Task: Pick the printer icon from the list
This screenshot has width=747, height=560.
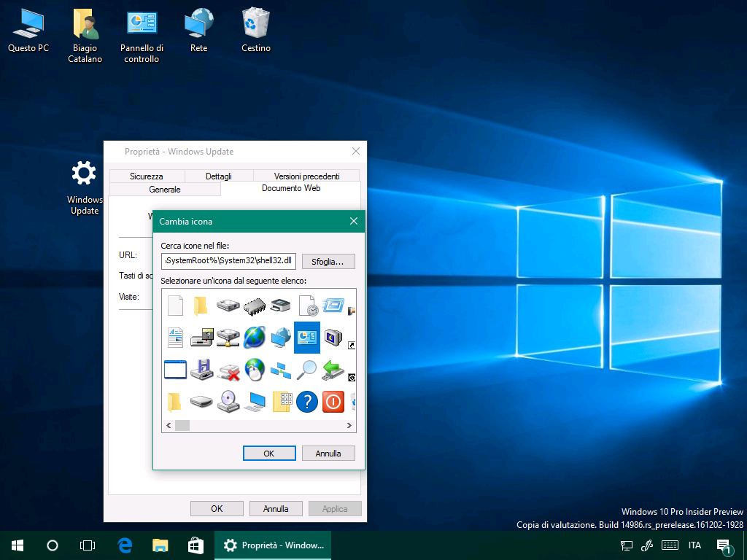Action: [281, 306]
